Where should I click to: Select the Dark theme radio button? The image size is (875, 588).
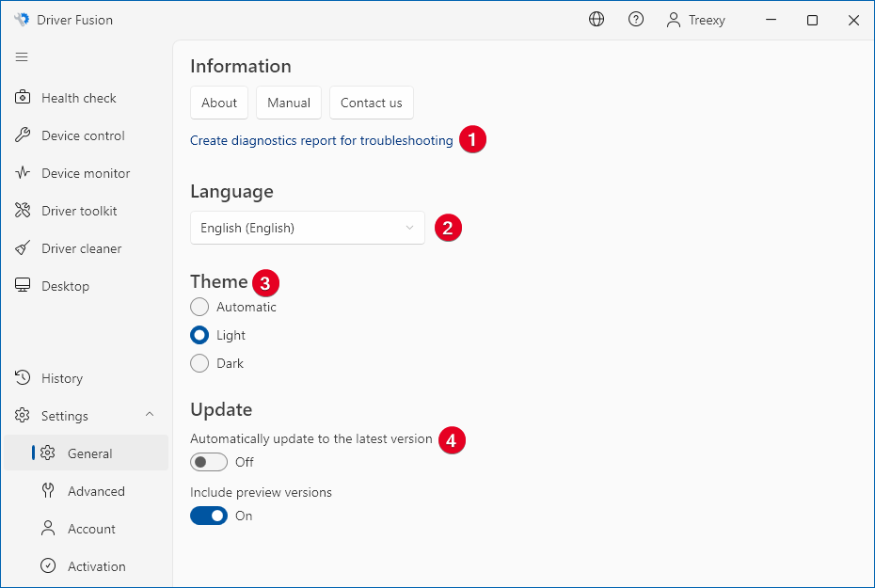199,363
